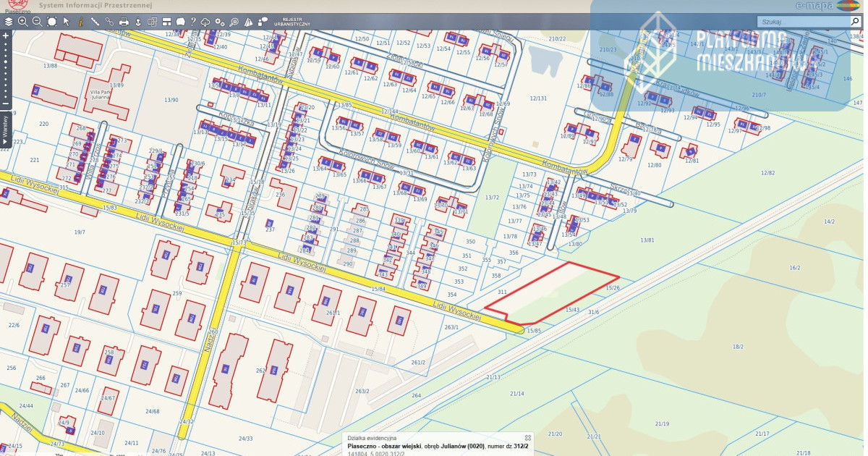This screenshot has width=868, height=456.
Task: Click the current zoom level dot on slider
Action: click(x=6, y=56)
